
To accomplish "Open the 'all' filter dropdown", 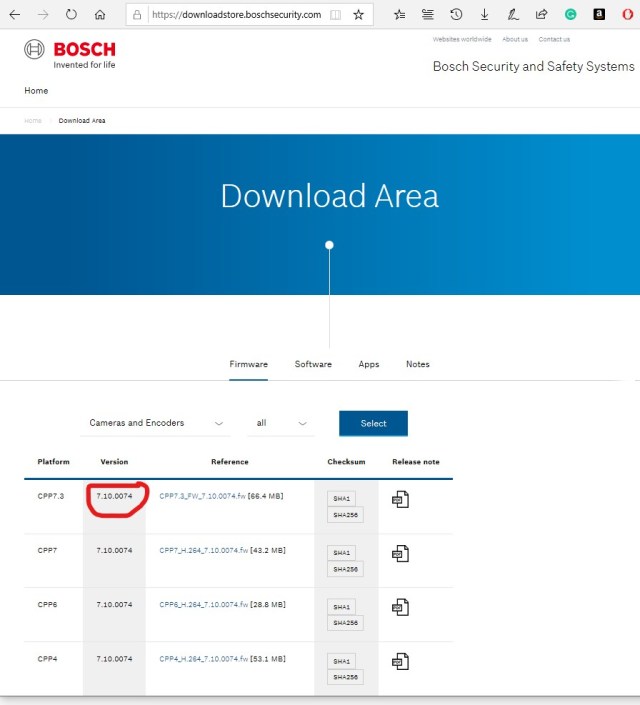I will point(281,423).
